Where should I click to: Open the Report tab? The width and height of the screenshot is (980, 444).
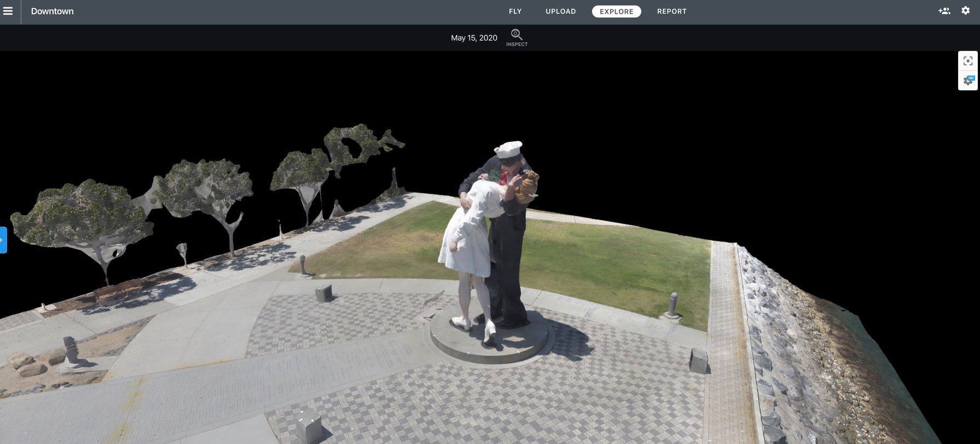(x=671, y=11)
